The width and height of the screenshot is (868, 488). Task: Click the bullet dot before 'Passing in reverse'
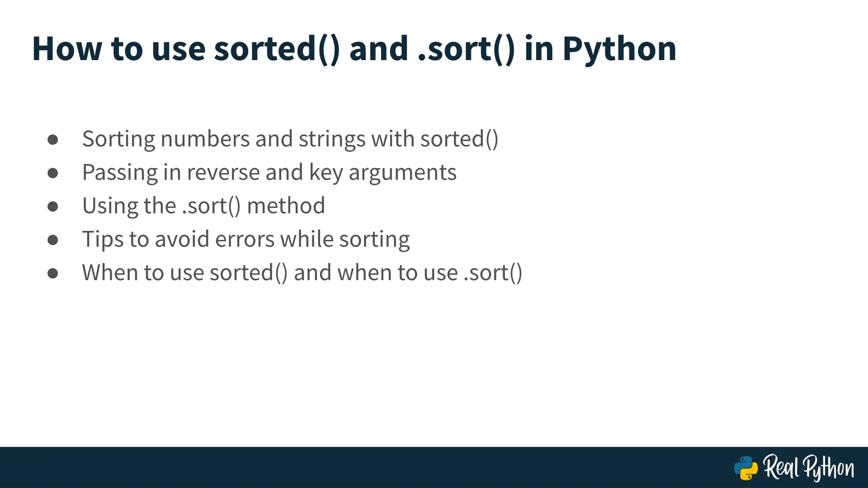tap(52, 173)
